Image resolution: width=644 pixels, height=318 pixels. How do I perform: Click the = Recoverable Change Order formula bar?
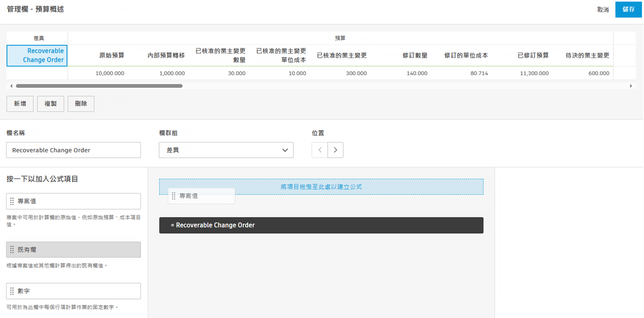pos(321,225)
